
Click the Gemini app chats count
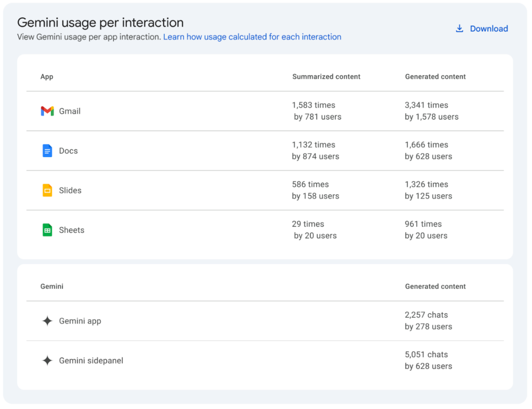427,315
